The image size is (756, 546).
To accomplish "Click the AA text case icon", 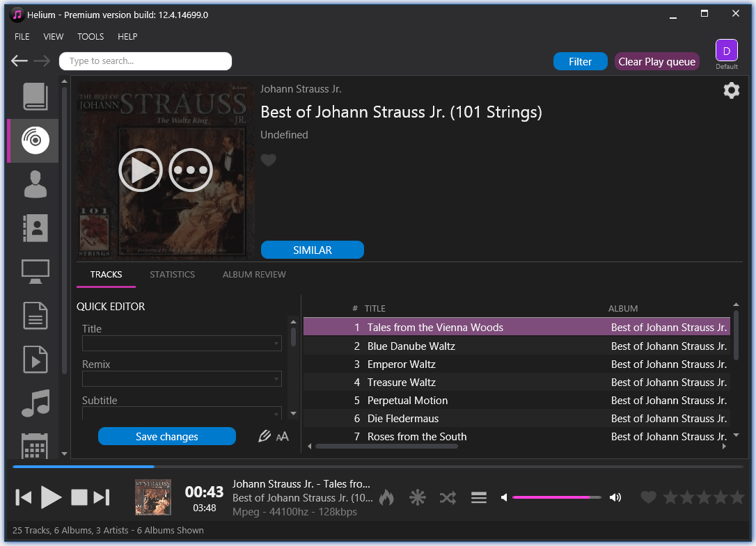I will 283,437.
